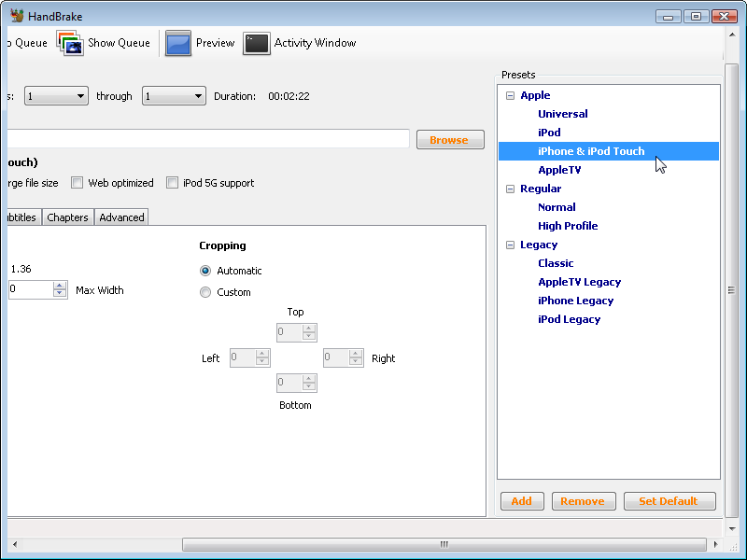Screen dimensions: 747x560
Task: Enable Web optimized
Action: point(78,182)
